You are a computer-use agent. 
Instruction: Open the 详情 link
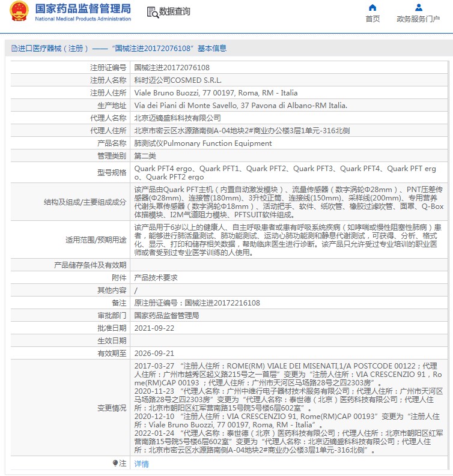(x=142, y=463)
